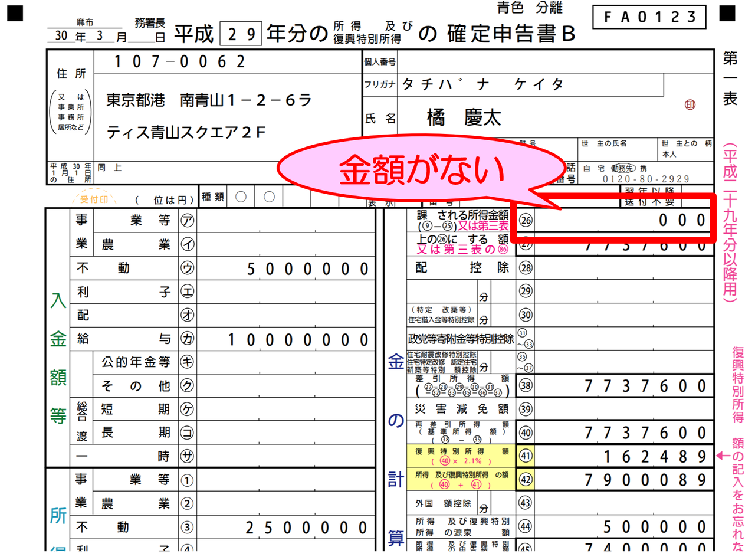The image size is (755, 560).
Task: Click the 確定申告書B title
Action: click(x=512, y=34)
